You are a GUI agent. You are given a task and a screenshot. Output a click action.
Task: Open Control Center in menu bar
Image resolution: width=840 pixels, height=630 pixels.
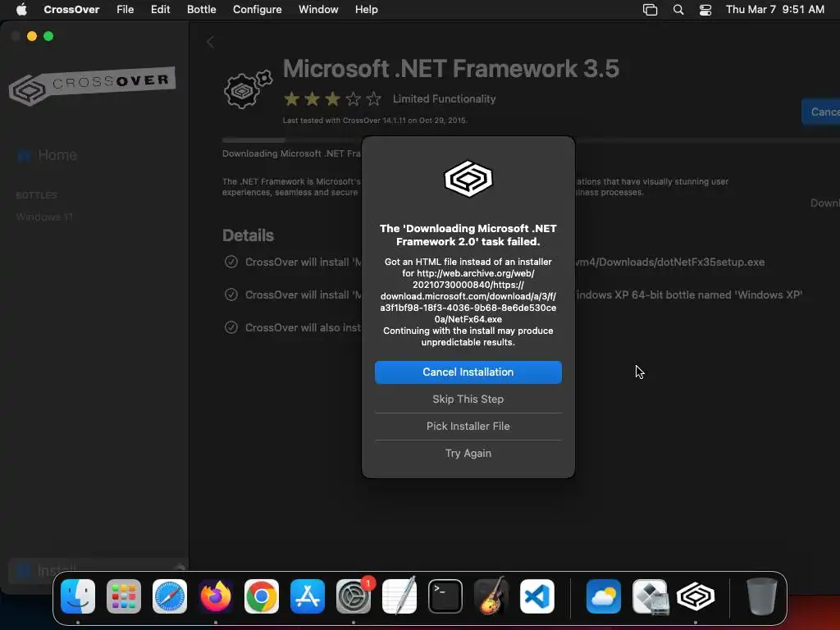[705, 10]
